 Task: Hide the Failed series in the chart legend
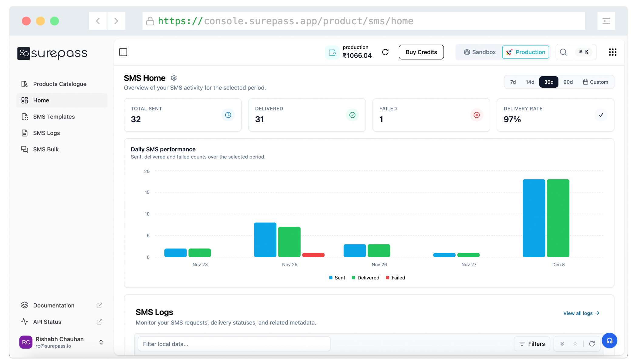(x=395, y=278)
